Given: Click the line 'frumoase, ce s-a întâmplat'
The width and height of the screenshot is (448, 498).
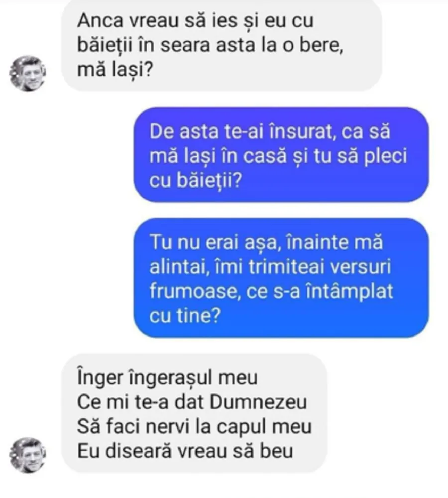Looking at the screenshot, I should coord(271,291).
